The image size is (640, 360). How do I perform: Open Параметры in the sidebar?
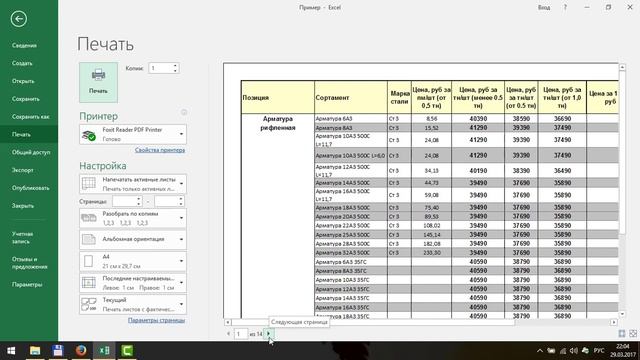point(27,284)
